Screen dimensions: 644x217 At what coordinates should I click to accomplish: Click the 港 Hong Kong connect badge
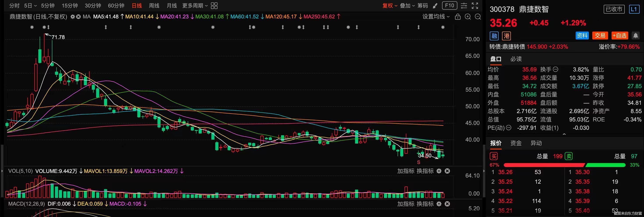506,36
